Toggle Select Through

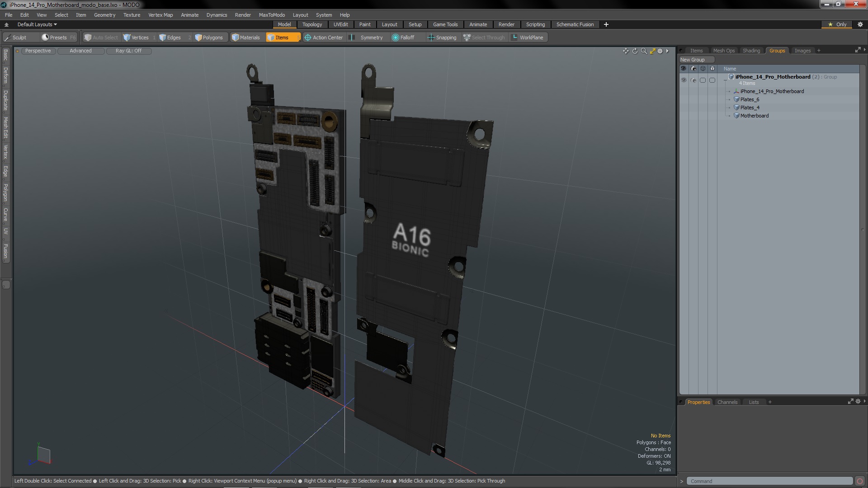pyautogui.click(x=484, y=38)
